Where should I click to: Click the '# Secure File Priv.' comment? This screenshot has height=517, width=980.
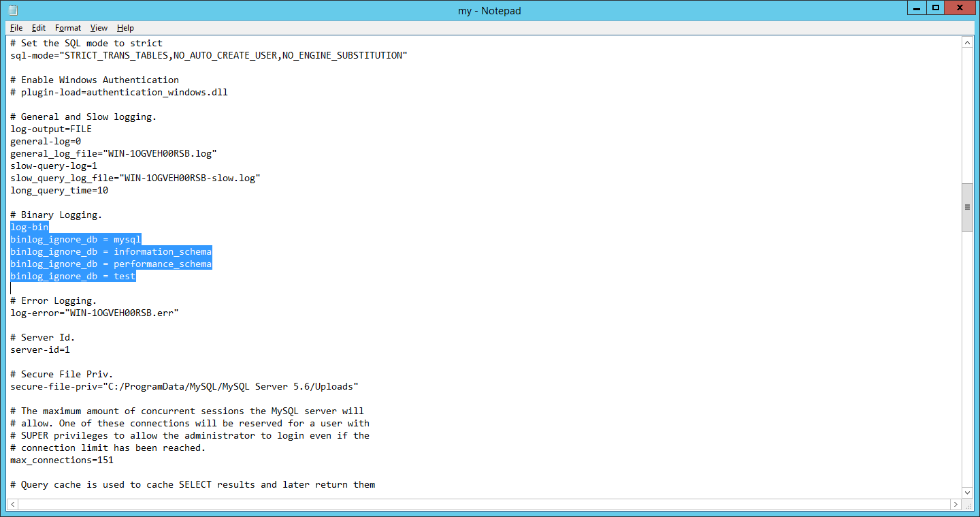[62, 374]
